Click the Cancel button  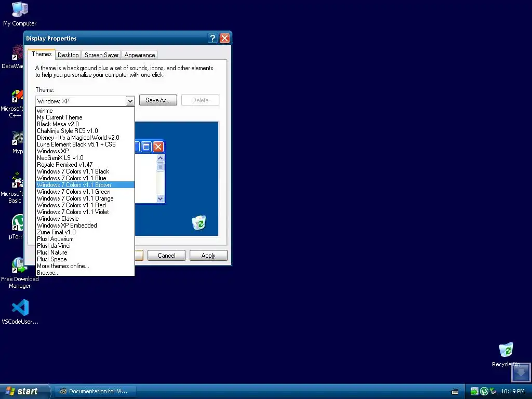tap(167, 256)
